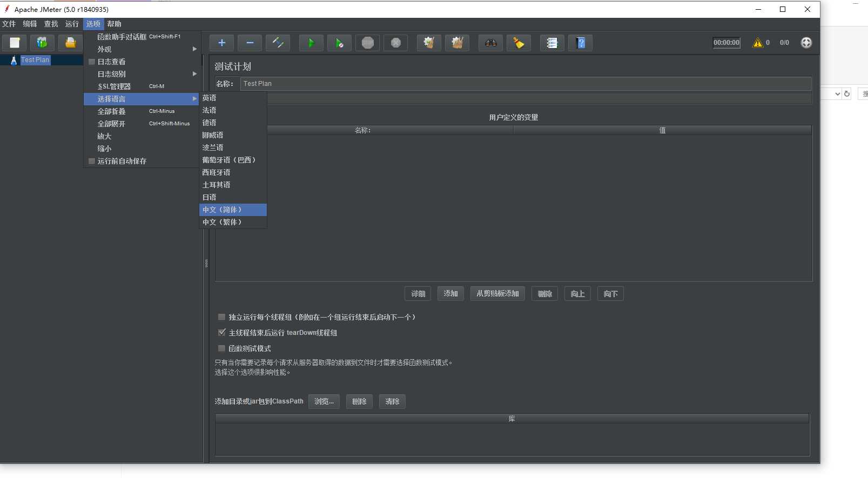Click the Add (plus) toolbar icon
The height and width of the screenshot is (478, 868).
pos(221,43)
